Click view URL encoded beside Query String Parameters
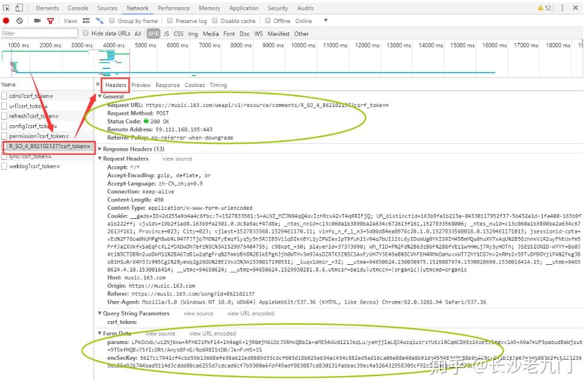 coord(251,313)
